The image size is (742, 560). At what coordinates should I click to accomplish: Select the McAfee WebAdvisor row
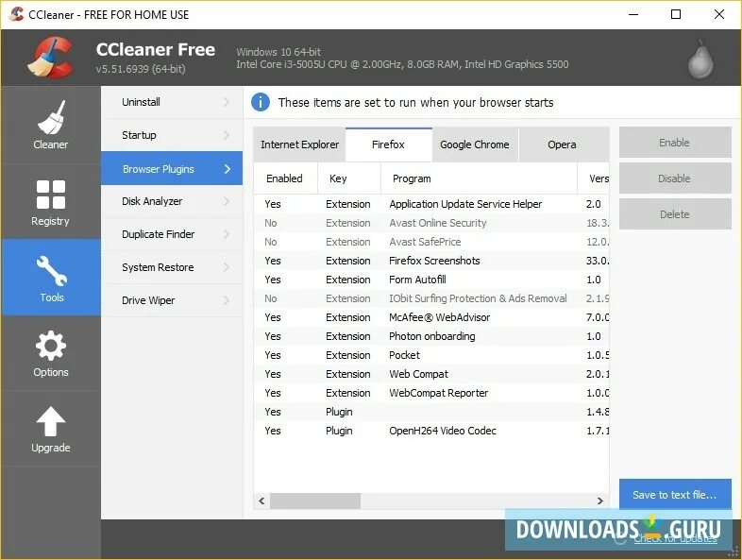(431, 317)
